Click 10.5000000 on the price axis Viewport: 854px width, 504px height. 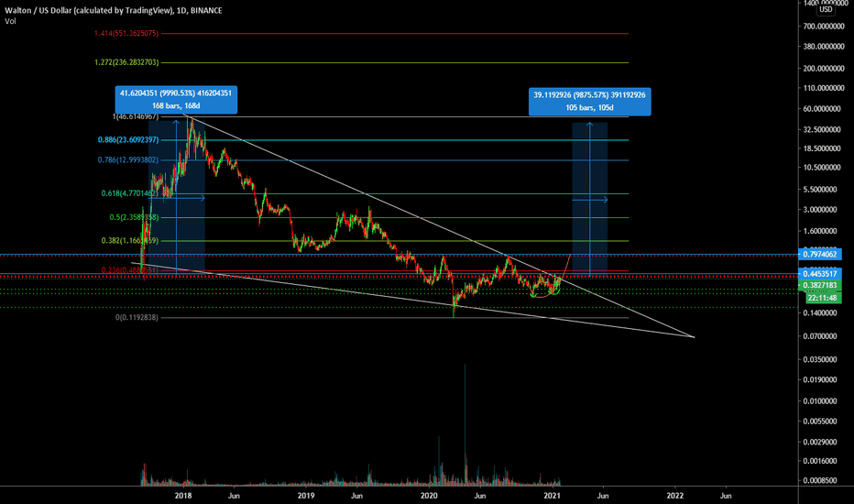(822, 168)
